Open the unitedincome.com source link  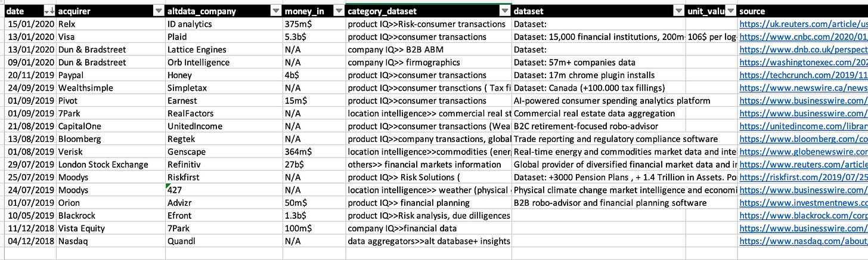[803, 126]
